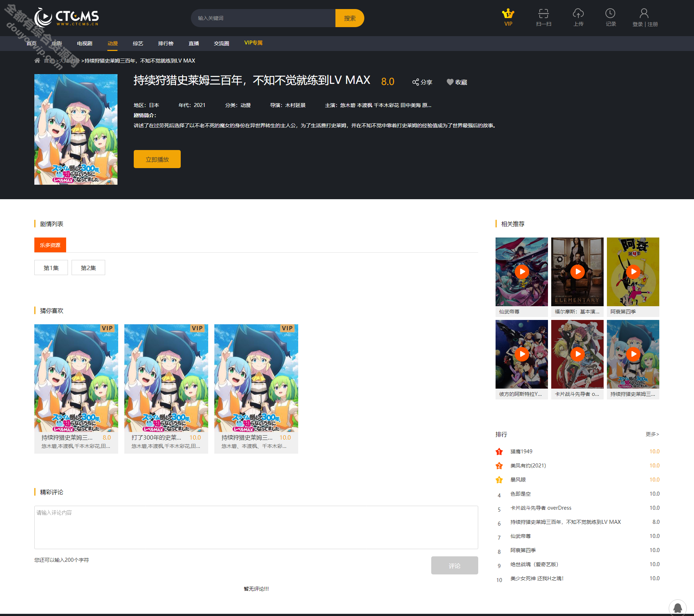The width and height of the screenshot is (694, 616).
Task: Click the breadcrumb title 持续狩猎史莱姆三百年
Action: 140,60
